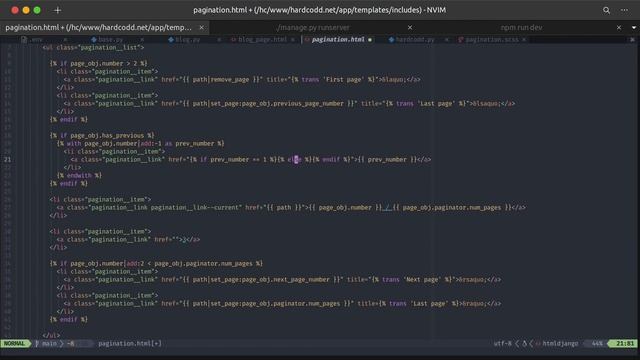The image size is (640, 360).
Task: Close the pagination.html terminal tab
Action: coord(201,27)
